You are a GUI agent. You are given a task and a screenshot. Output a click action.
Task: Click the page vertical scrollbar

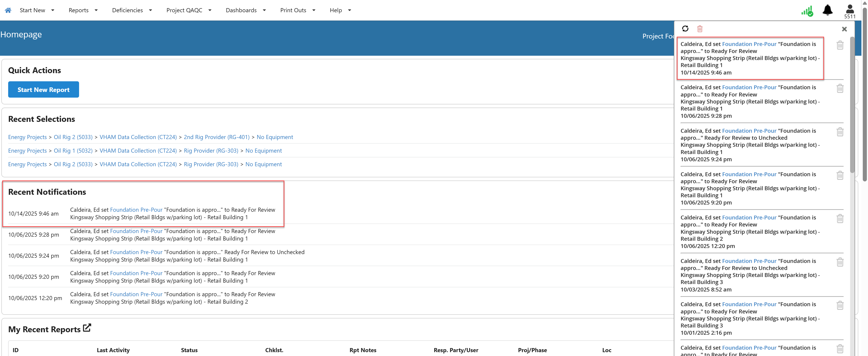click(865, 94)
